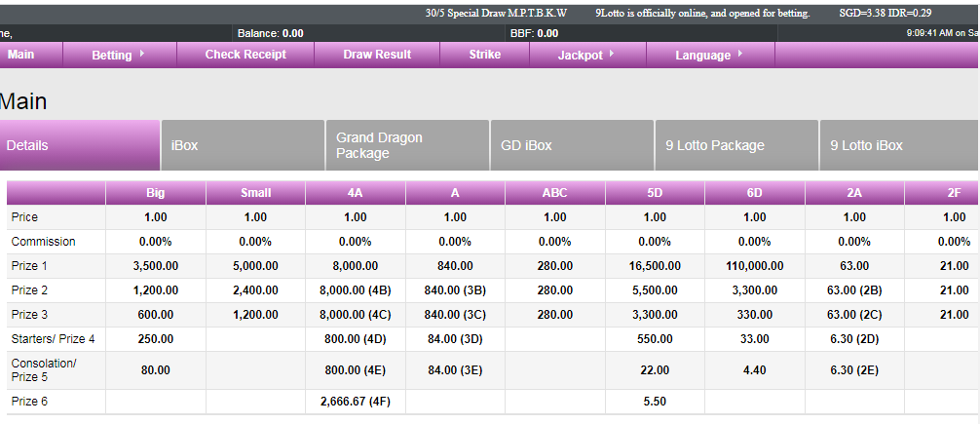Switch to the Details tab

(x=80, y=145)
